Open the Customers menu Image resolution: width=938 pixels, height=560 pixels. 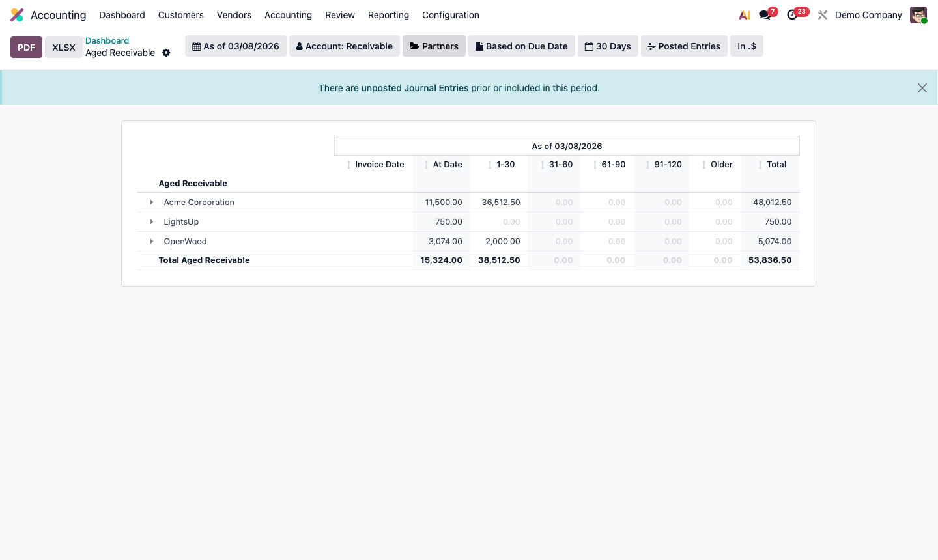tap(180, 14)
